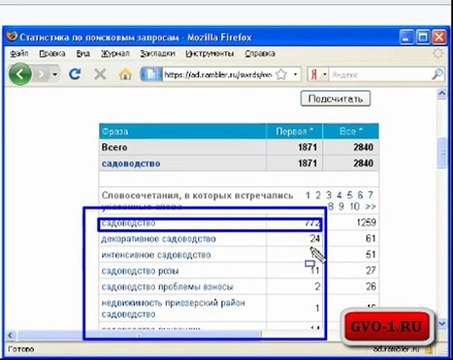This screenshot has height=360, width=453.
Task: Click the Подсчитать button
Action: pyautogui.click(x=335, y=99)
